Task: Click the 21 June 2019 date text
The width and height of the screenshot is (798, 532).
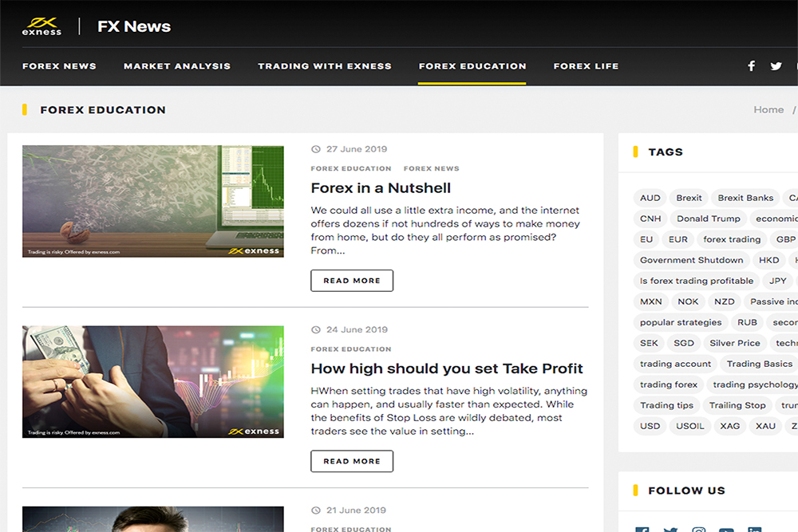Action: (356, 510)
